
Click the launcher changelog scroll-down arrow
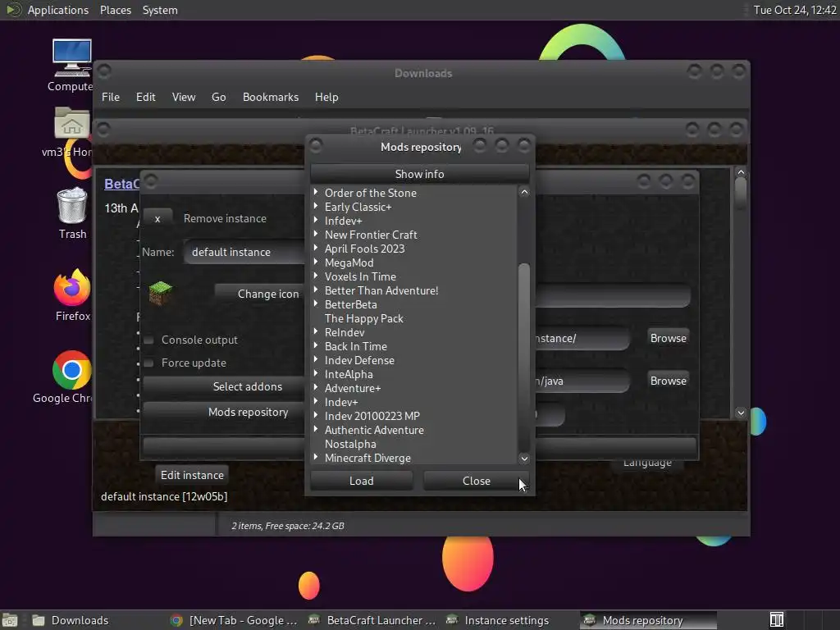click(x=741, y=413)
